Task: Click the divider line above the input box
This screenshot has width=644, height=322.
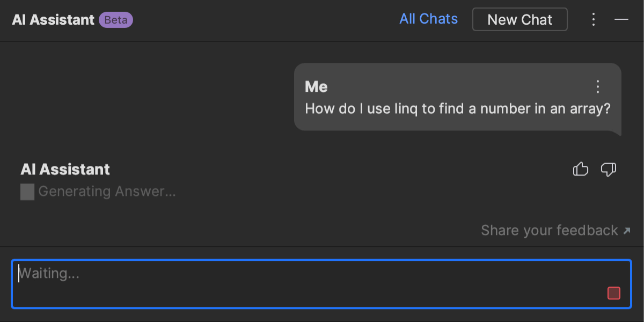Action: [322, 247]
